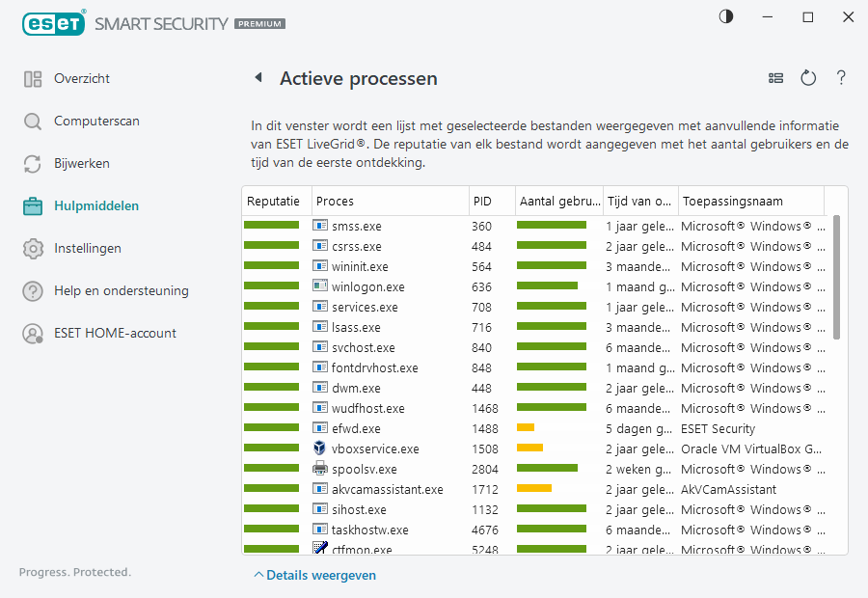
Task: Click the spoolsv.exe printer icon
Action: (321, 469)
